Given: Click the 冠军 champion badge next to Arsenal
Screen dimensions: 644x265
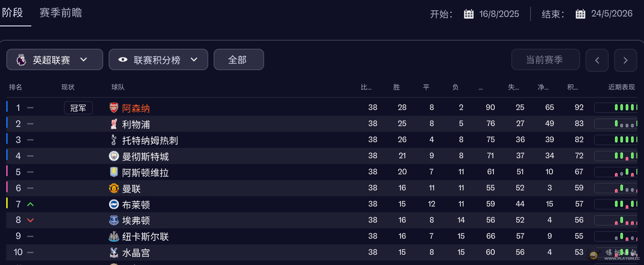Looking at the screenshot, I should 78,107.
